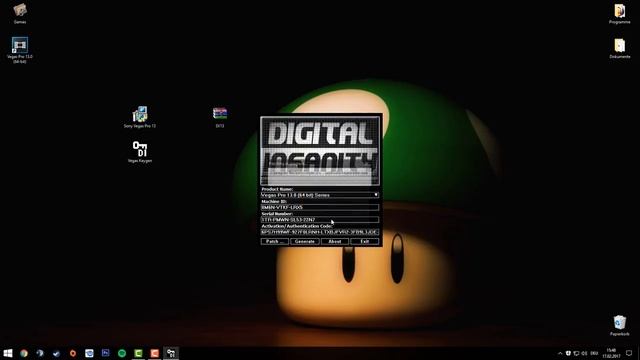Viewport: 640px width, 360px height.
Task: Show hidden system tray icons
Action: coord(560,353)
